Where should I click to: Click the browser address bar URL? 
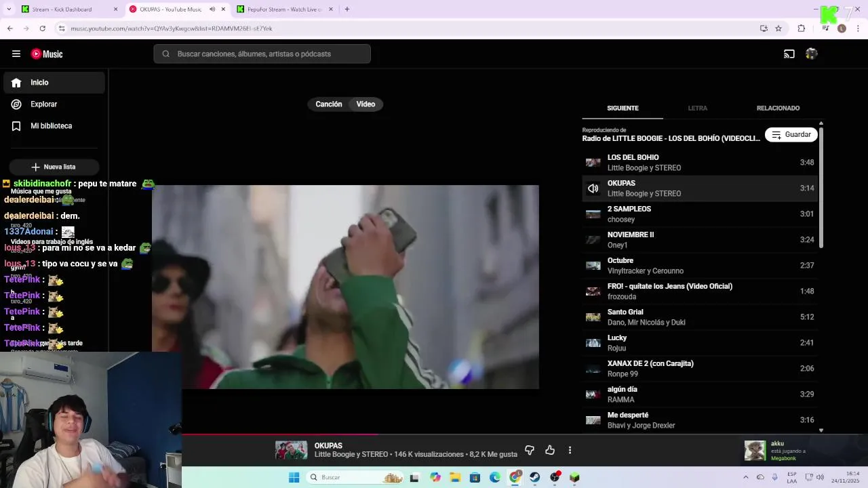click(172, 28)
